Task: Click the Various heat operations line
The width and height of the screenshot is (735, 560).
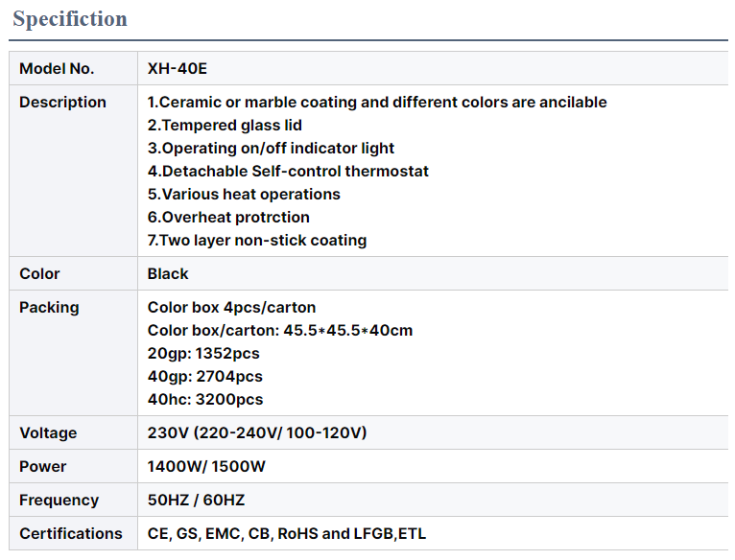Action: pos(244,195)
